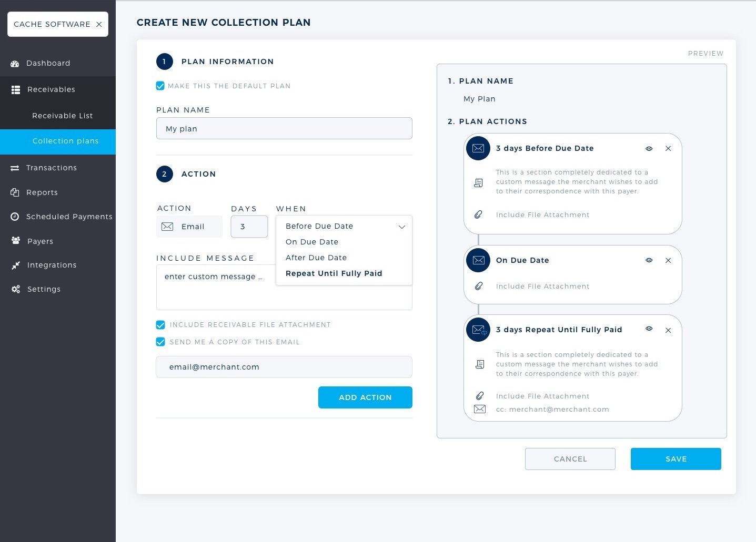
Task: Click the repeat email icon on the 'Repeat Until Fully Paid' card
Action: [x=478, y=330]
